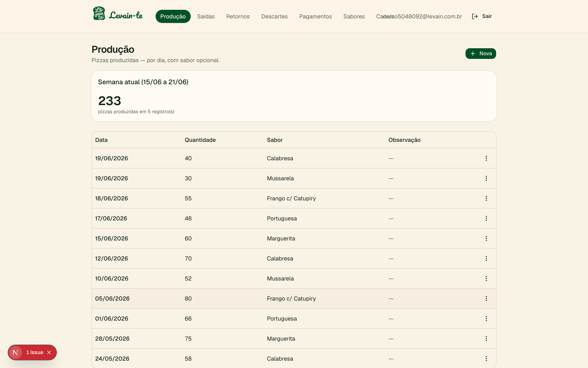Click the quantity cell 80
Viewport: 588px width, 368px height.
pyautogui.click(x=188, y=298)
